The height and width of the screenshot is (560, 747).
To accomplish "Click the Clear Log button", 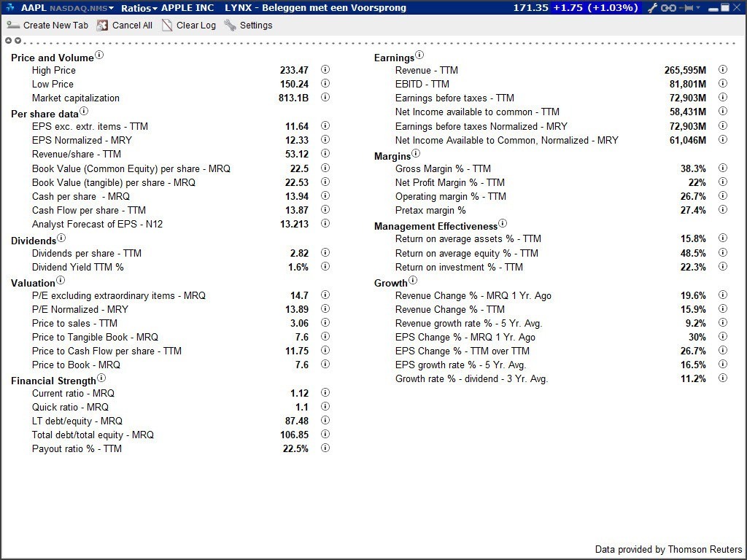I will click(x=189, y=26).
